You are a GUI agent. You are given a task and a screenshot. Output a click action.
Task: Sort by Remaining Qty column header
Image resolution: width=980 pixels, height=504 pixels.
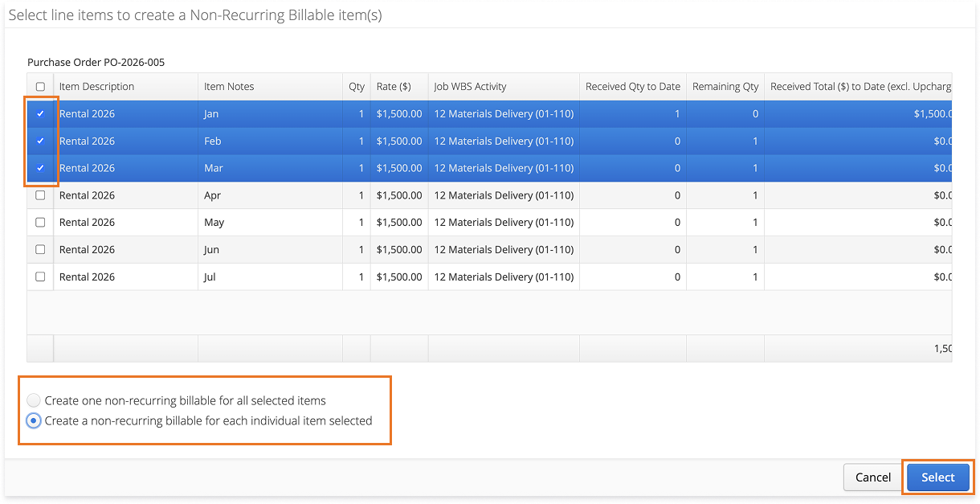pyautogui.click(x=725, y=87)
